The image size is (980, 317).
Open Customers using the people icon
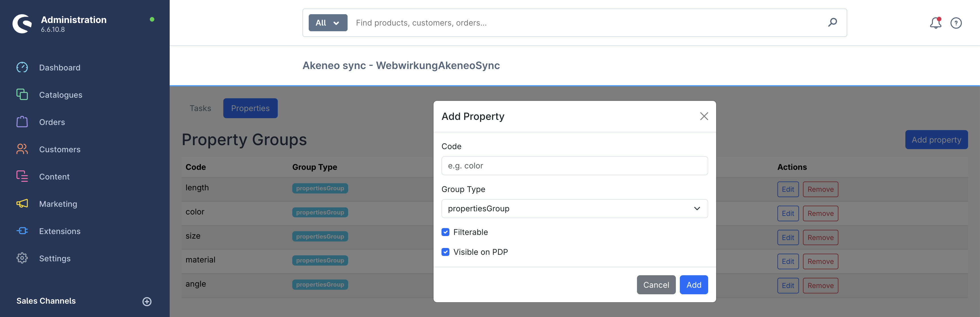[x=22, y=149]
